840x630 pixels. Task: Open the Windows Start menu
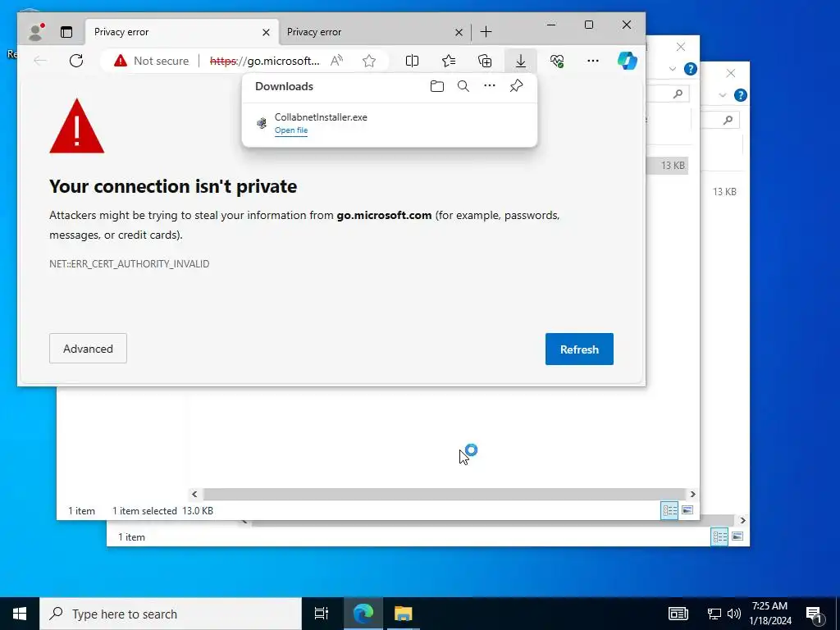click(20, 614)
